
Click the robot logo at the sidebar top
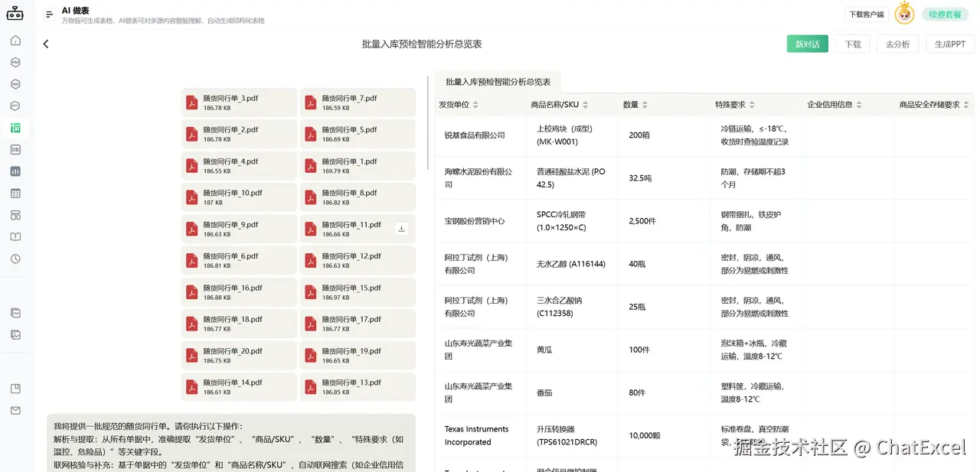[15, 13]
